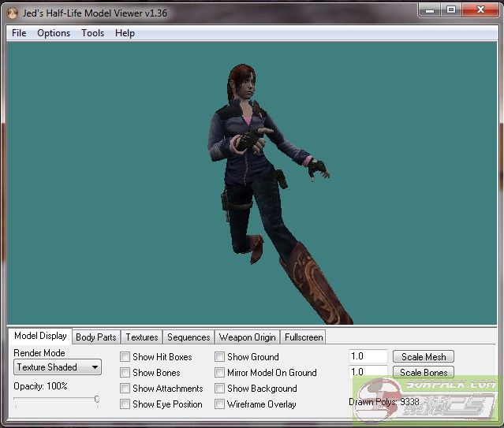The image size is (504, 428).
Task: Switch to the Textures tab
Action: click(x=142, y=337)
